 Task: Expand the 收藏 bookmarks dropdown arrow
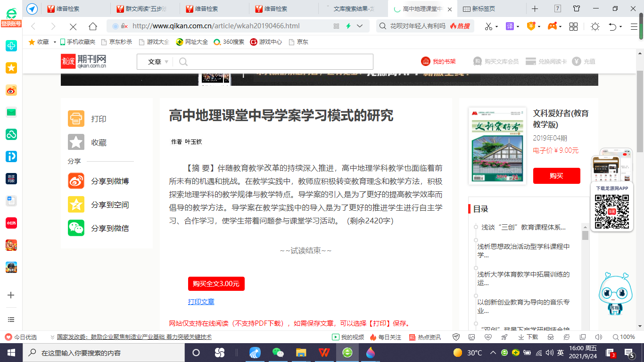[x=55, y=42]
